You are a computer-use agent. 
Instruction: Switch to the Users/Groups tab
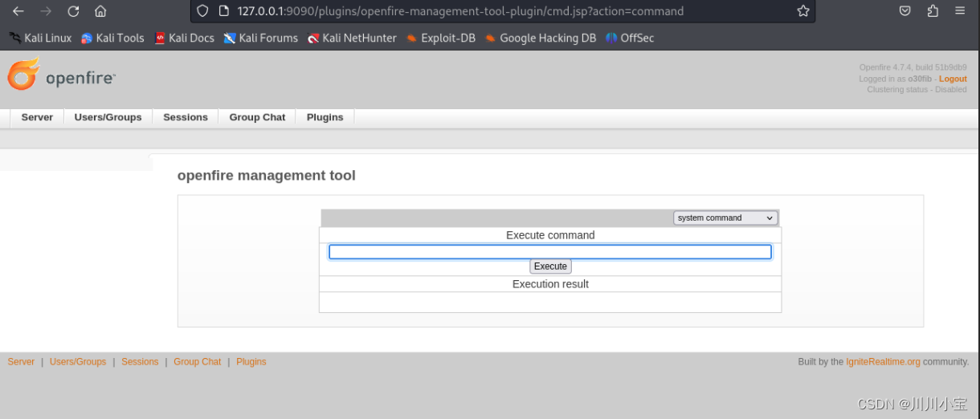(108, 117)
